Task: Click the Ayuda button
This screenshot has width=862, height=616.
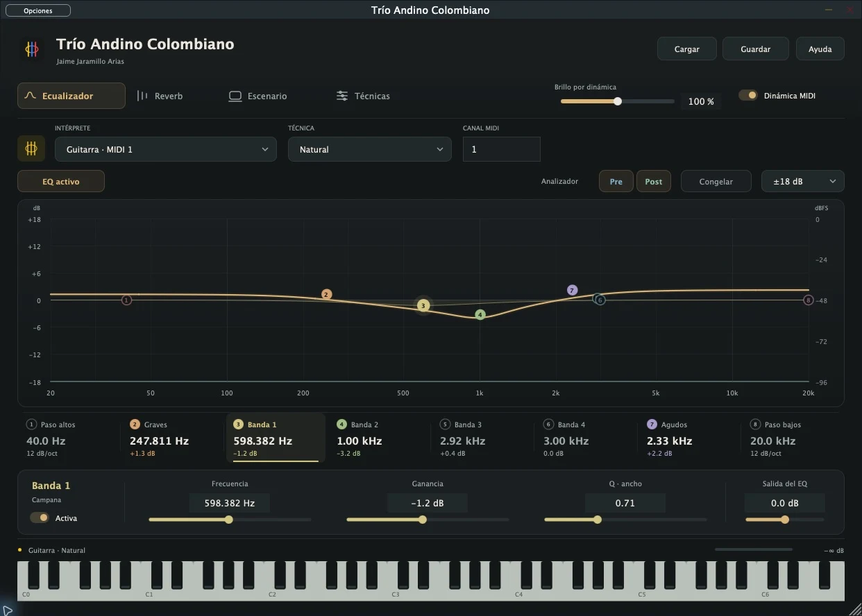Action: 820,49
